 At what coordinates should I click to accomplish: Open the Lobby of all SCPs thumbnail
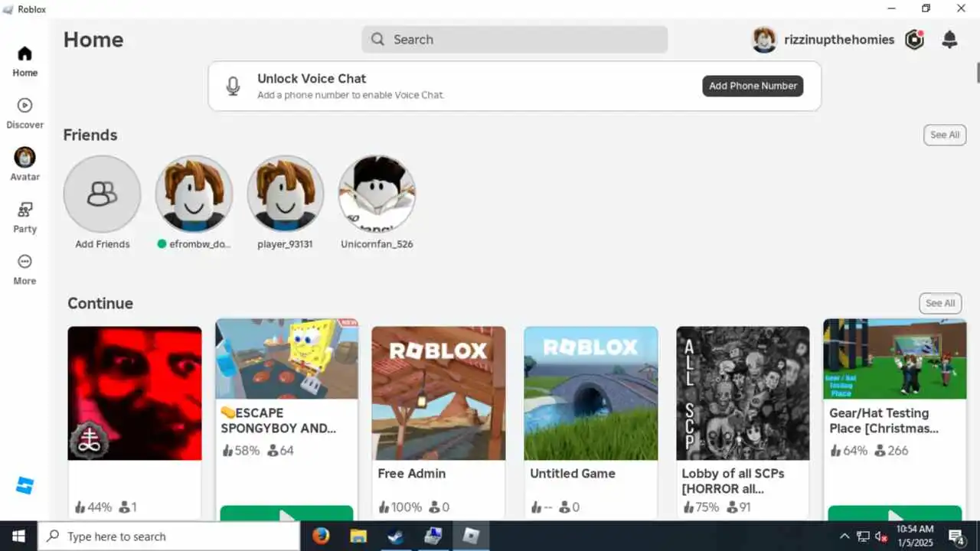[743, 393]
